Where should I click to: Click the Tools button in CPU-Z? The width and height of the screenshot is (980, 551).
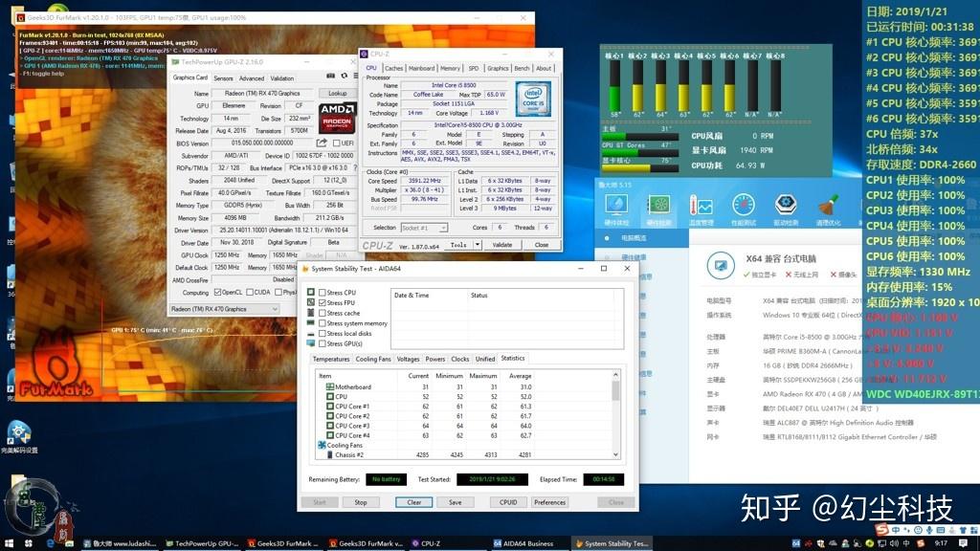(x=458, y=245)
